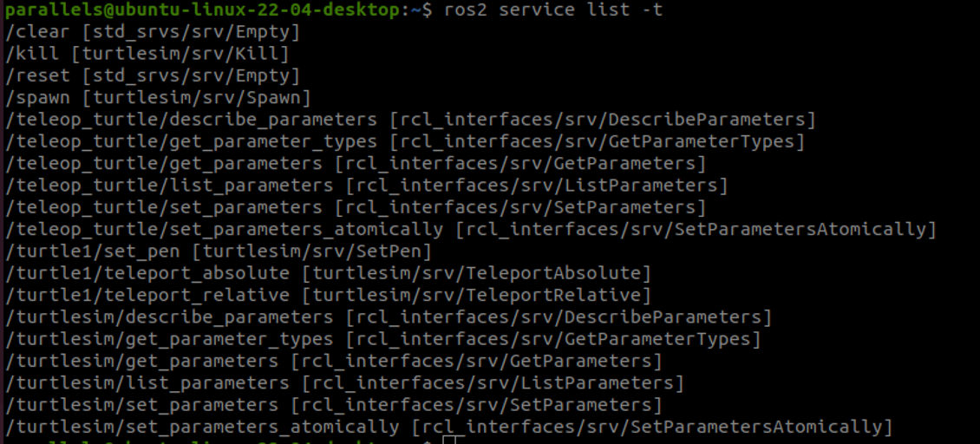Click the /teleop_turtle/get_parameters service name
The image size is (980, 444).
point(164,163)
